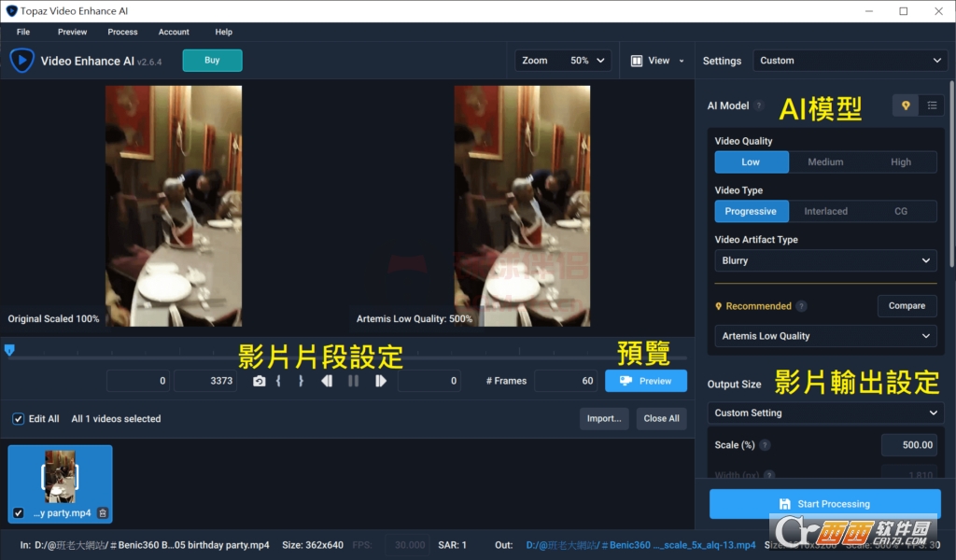The height and width of the screenshot is (560, 956).
Task: Open the Output Size Custom Setting dropdown
Action: pyautogui.click(x=825, y=413)
